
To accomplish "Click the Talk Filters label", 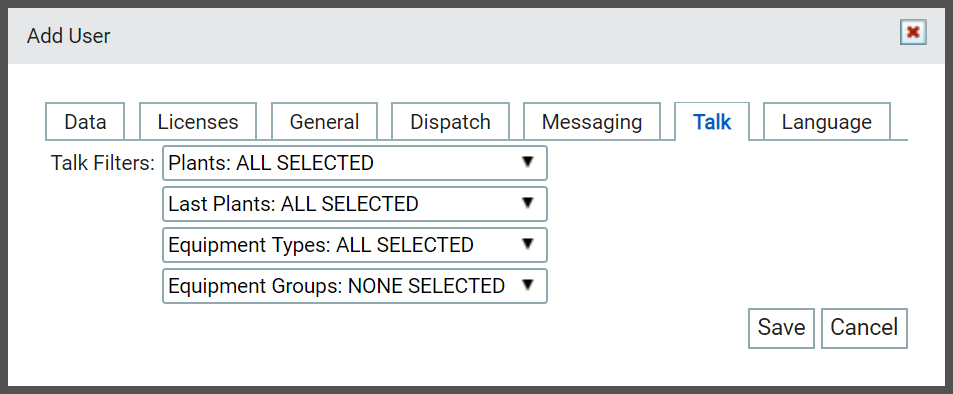I will pyautogui.click(x=103, y=163).
